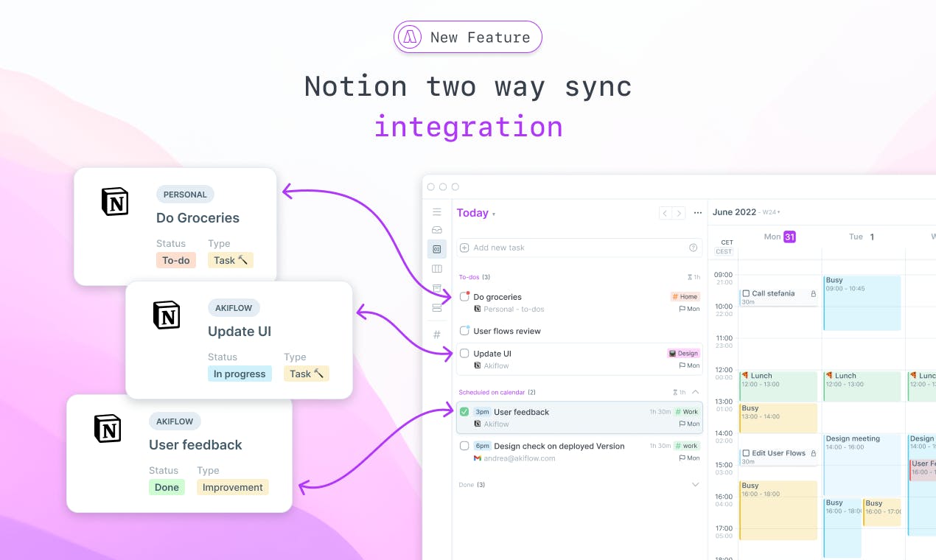The image size is (936, 560).
Task: Click the Design label tag
Action: point(684,354)
